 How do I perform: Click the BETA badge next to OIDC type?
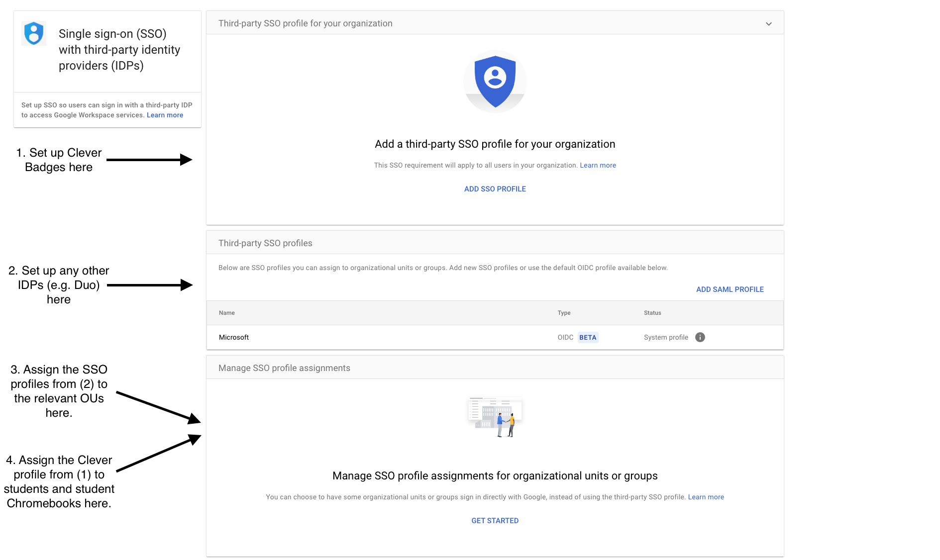tap(588, 337)
